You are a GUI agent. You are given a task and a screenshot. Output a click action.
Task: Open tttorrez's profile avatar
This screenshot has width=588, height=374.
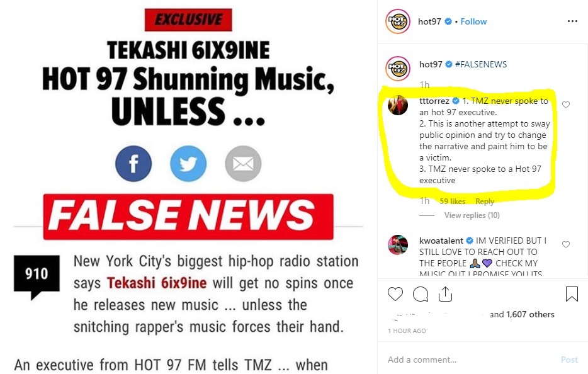[x=397, y=105]
